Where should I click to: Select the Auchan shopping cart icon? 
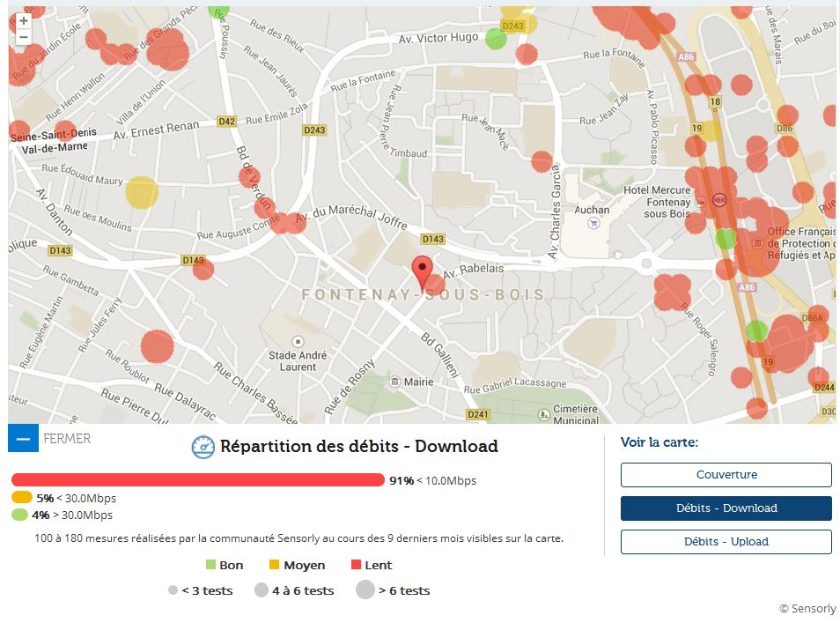(x=593, y=223)
